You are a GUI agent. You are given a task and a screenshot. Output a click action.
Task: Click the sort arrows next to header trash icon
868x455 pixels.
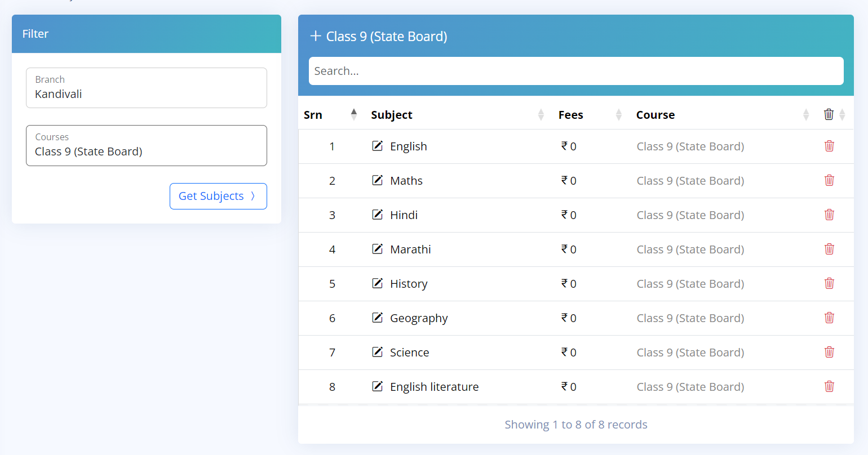pos(842,114)
